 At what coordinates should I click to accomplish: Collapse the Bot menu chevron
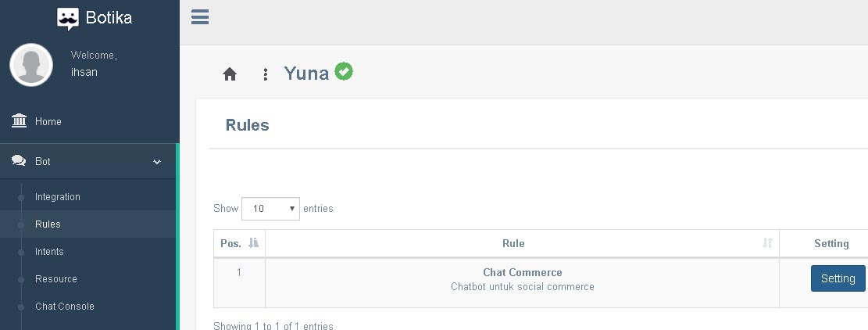coord(157,162)
